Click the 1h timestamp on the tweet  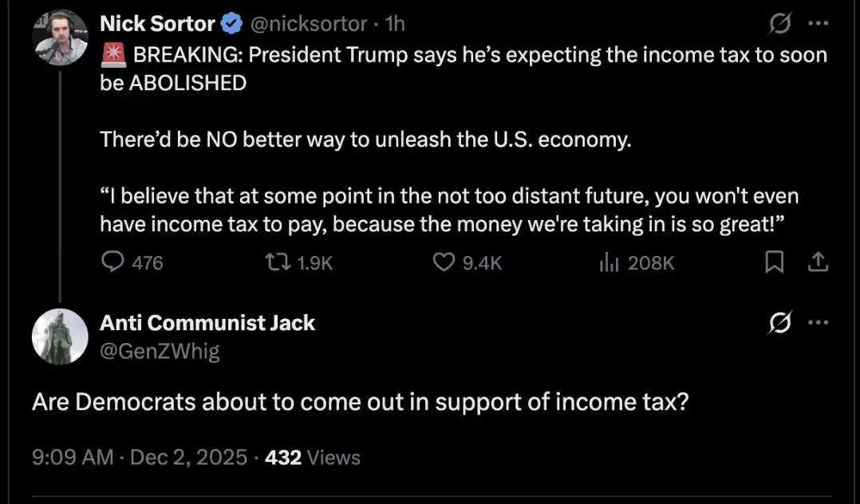point(395,25)
